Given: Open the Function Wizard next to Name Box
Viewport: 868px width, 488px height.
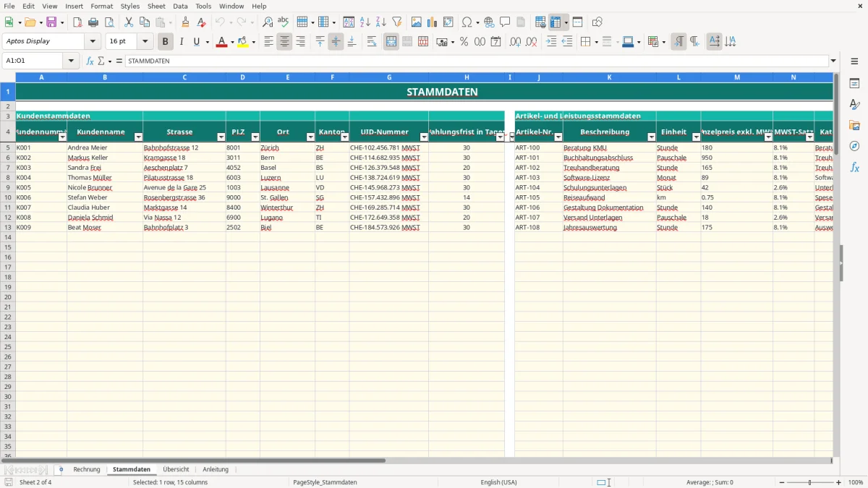Looking at the screenshot, I should pyautogui.click(x=90, y=61).
